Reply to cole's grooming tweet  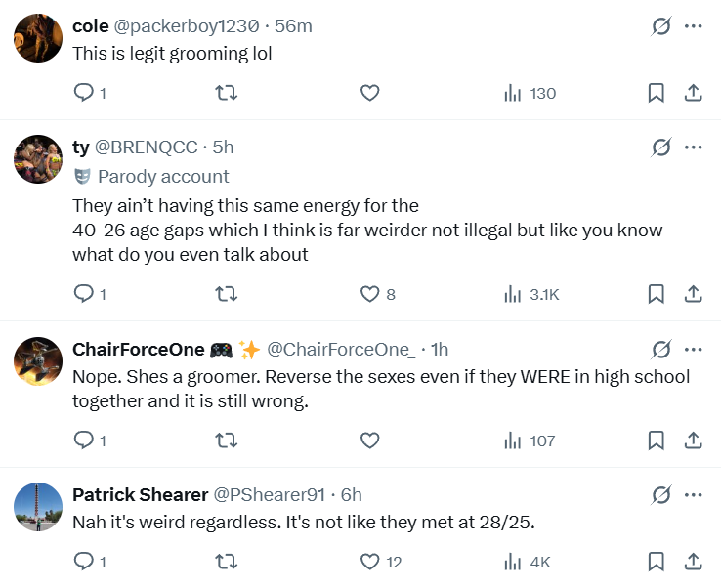pyautogui.click(x=85, y=93)
